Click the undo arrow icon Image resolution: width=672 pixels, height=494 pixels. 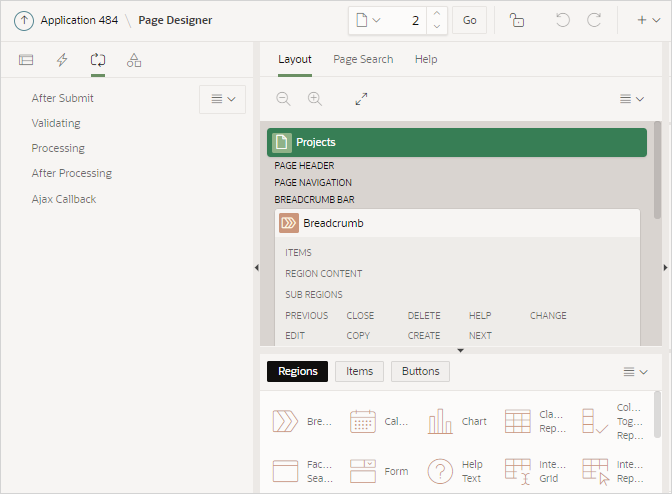(x=563, y=20)
